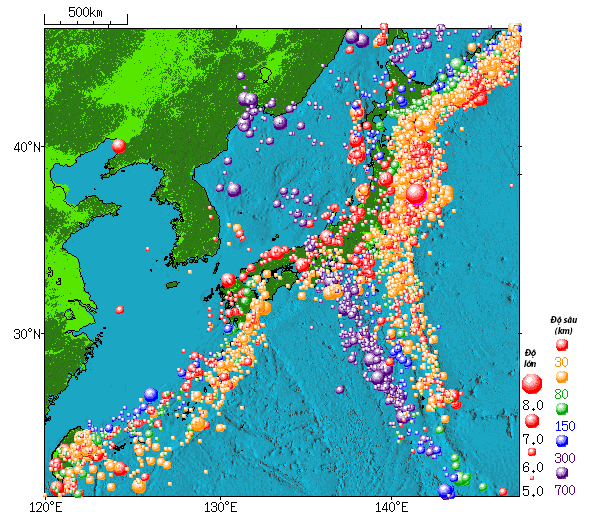Click the largest magnitude 8.0 legend circle
Screen dimensions: 590x521
pos(532,384)
